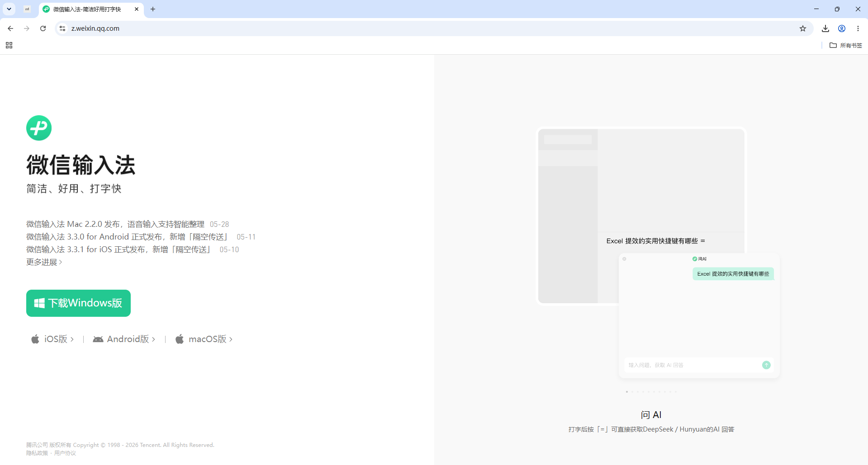Click the Apple icon next to iOS版
The width and height of the screenshot is (868, 465).
[x=35, y=339]
